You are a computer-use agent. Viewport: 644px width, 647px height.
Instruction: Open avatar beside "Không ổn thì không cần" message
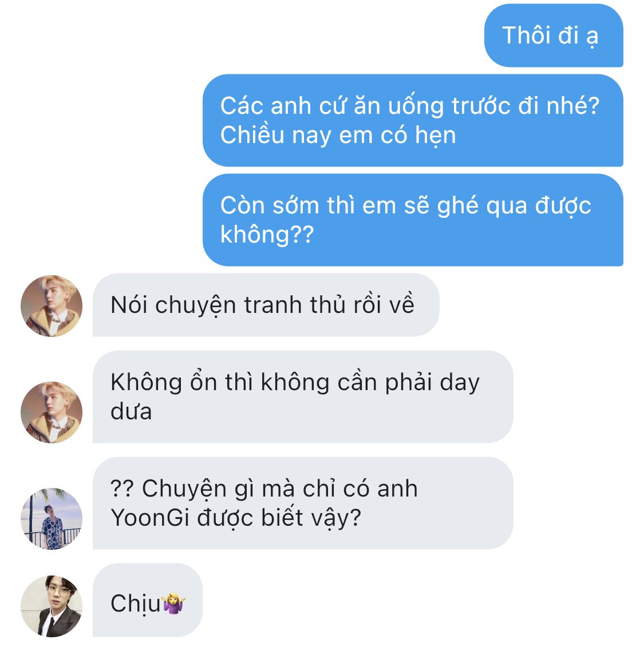pyautogui.click(x=52, y=412)
